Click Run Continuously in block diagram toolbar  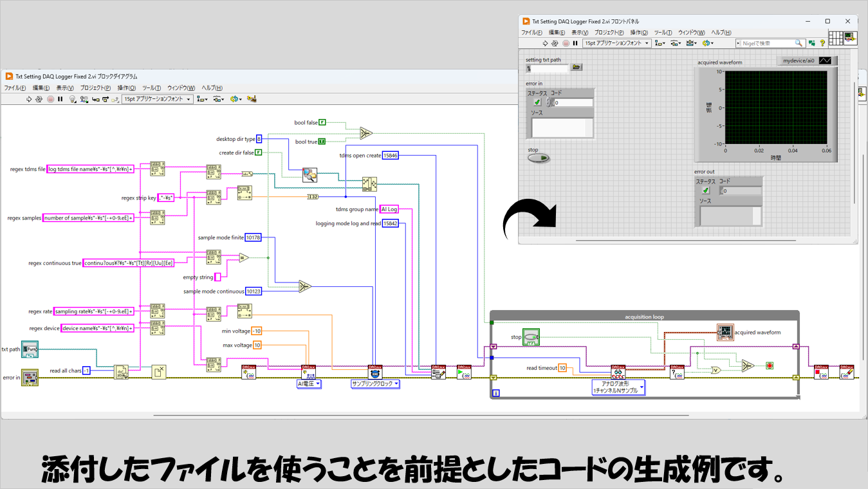[39, 99]
